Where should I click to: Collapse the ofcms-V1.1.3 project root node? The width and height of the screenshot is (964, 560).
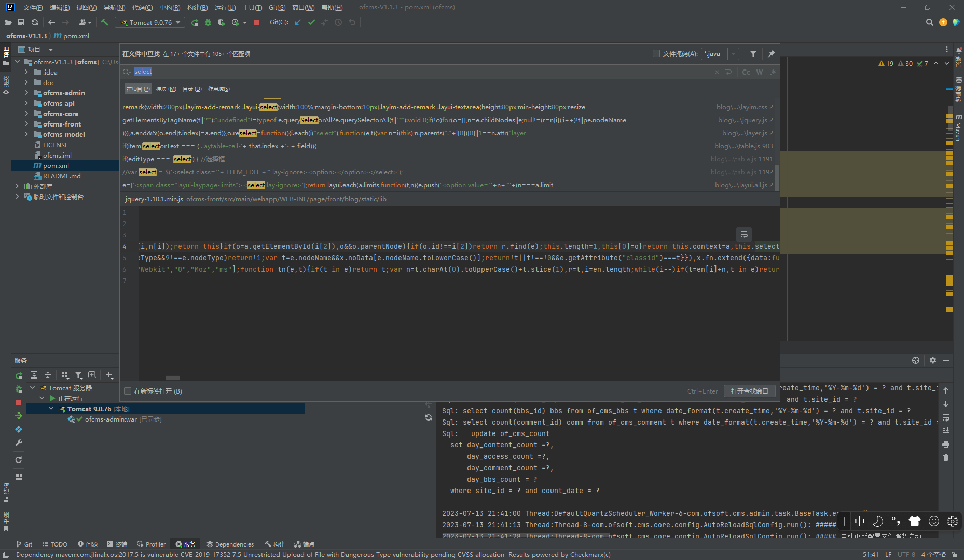(x=17, y=62)
